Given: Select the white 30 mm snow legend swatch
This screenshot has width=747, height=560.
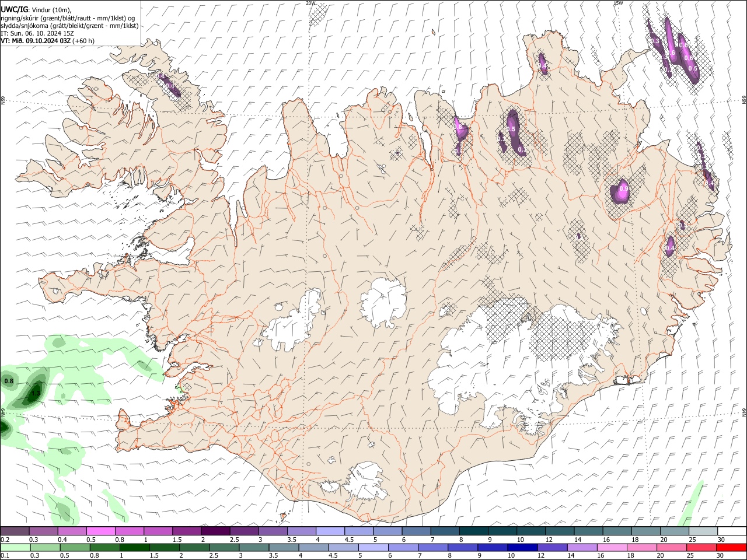Looking at the screenshot, I should coord(732,531).
